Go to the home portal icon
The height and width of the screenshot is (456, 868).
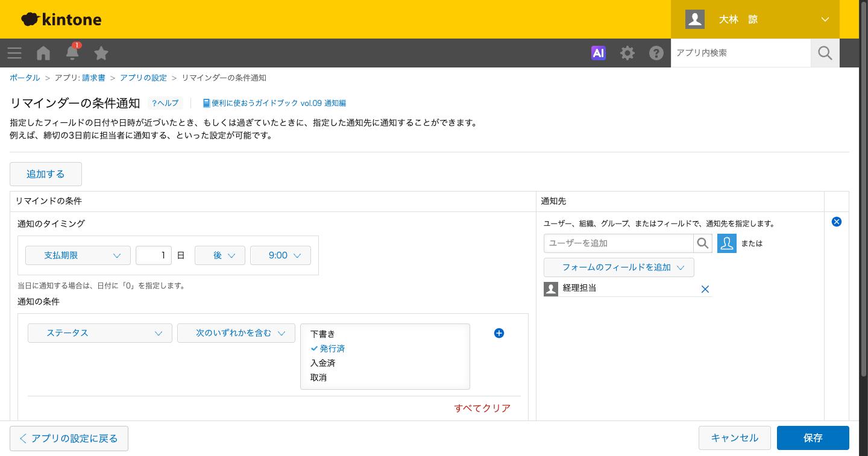[43, 53]
